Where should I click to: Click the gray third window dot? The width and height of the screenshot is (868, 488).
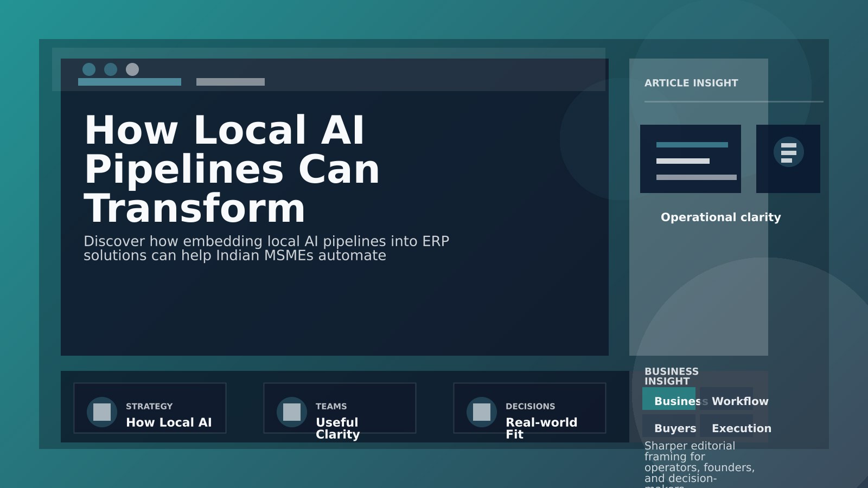(132, 69)
